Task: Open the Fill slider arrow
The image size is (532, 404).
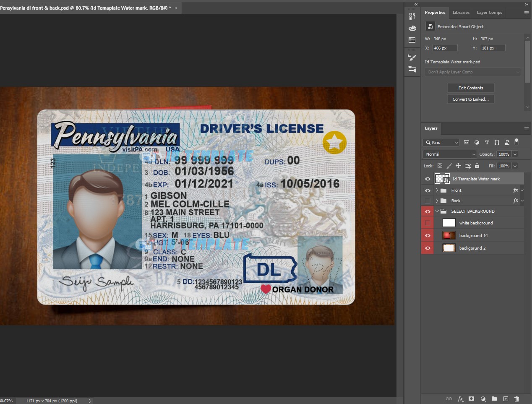Action: [515, 166]
